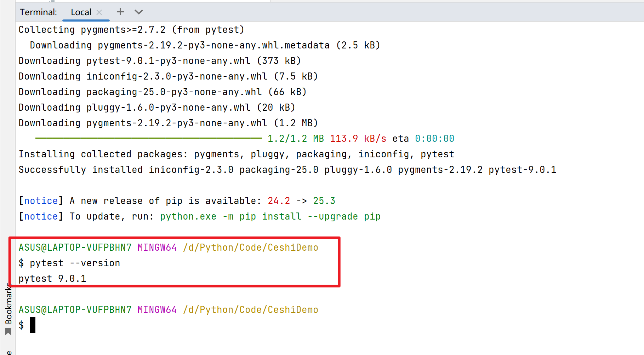Click the 'A new release of pip' notice

click(177, 201)
